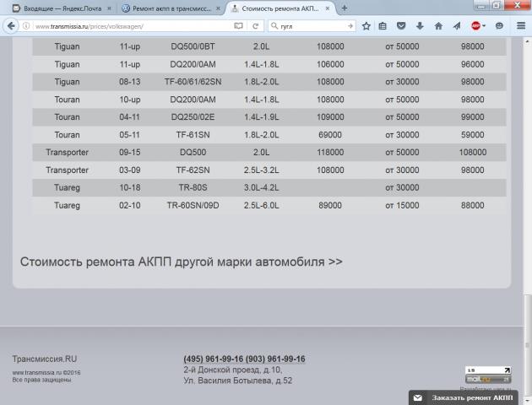The image size is (532, 405).
Task: Bookmark this page with the star icon
Action: pyautogui.click(x=366, y=26)
